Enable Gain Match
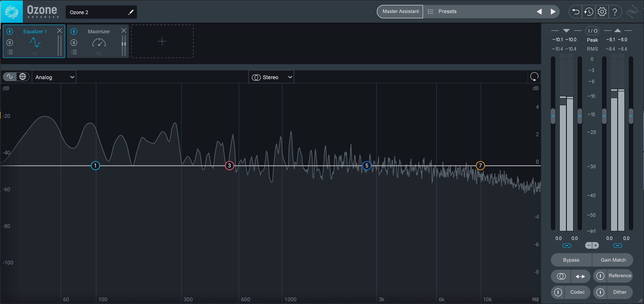This screenshot has width=644, height=304. point(613,260)
